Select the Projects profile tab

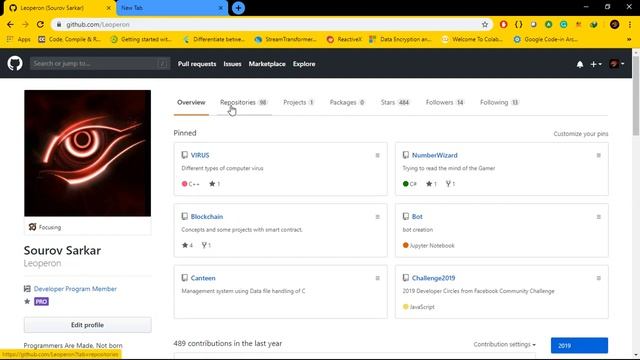pos(298,102)
